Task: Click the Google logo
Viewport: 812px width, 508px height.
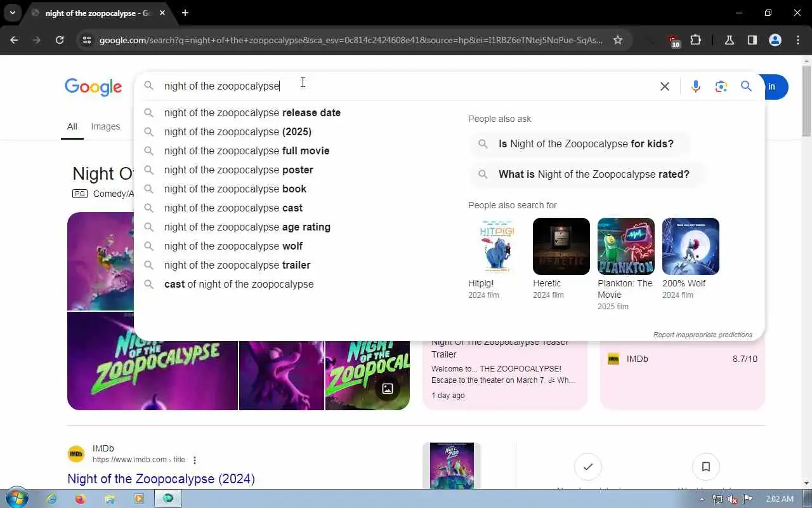Action: pyautogui.click(x=93, y=87)
